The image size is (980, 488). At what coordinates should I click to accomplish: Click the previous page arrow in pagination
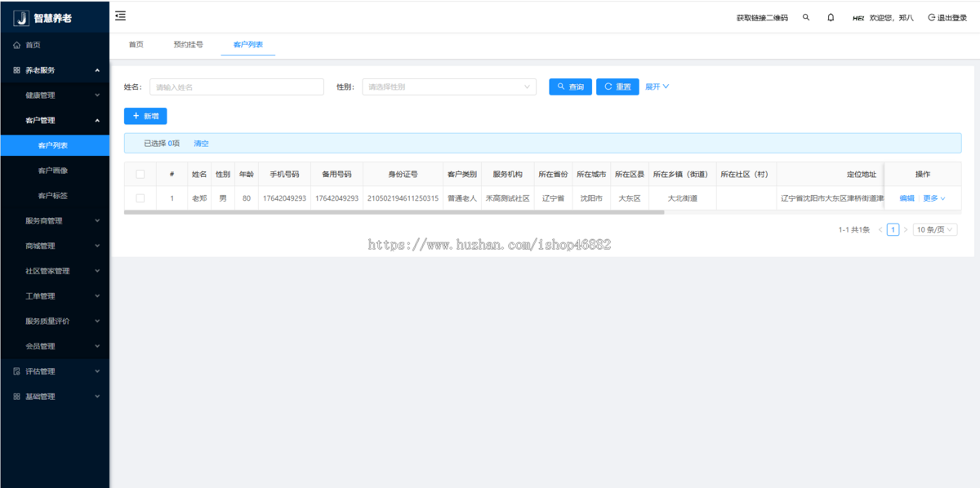880,230
